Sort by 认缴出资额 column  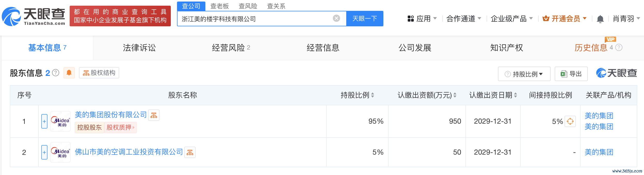[x=455, y=95]
